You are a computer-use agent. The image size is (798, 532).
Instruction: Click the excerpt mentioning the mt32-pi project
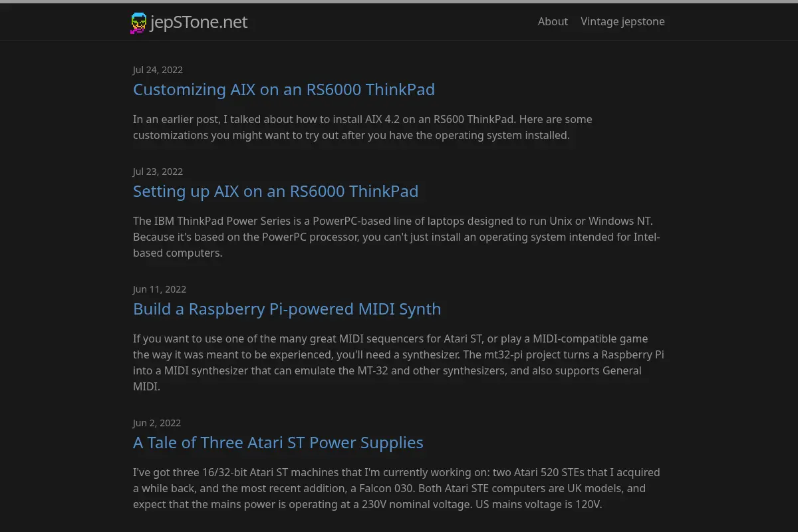[x=398, y=362]
